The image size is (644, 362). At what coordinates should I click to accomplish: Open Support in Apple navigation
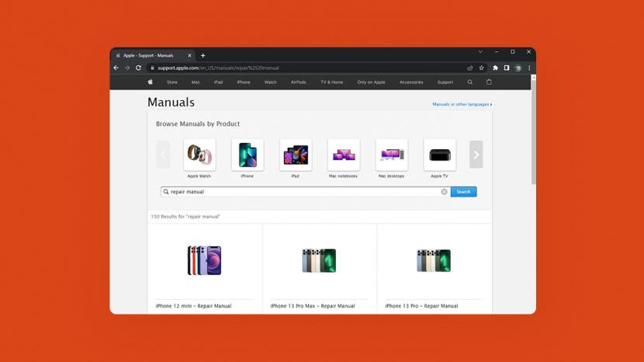click(445, 82)
